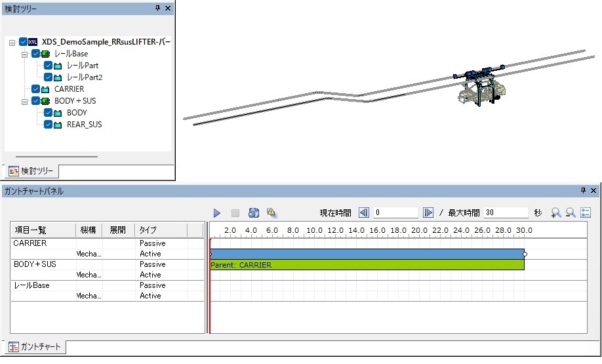Click the stop playback square button

235,213
